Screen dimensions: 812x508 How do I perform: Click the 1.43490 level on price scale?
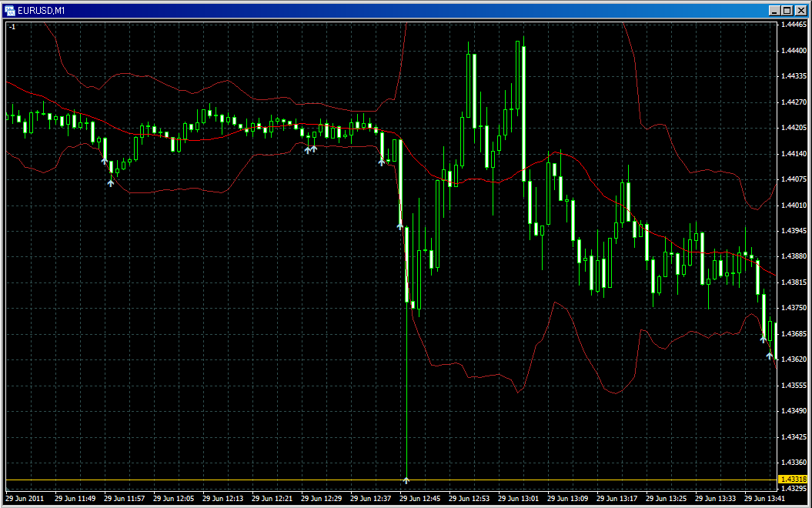[793, 411]
